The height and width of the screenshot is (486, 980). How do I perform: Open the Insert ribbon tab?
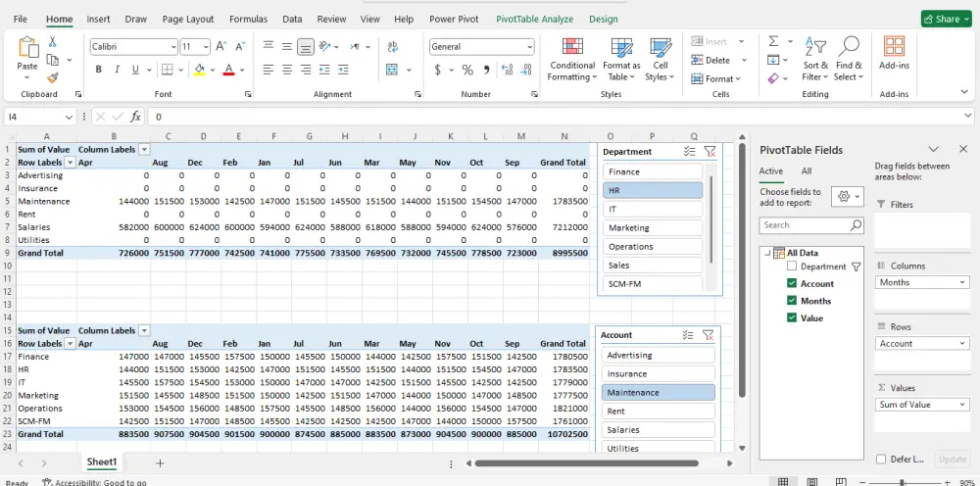click(x=98, y=20)
